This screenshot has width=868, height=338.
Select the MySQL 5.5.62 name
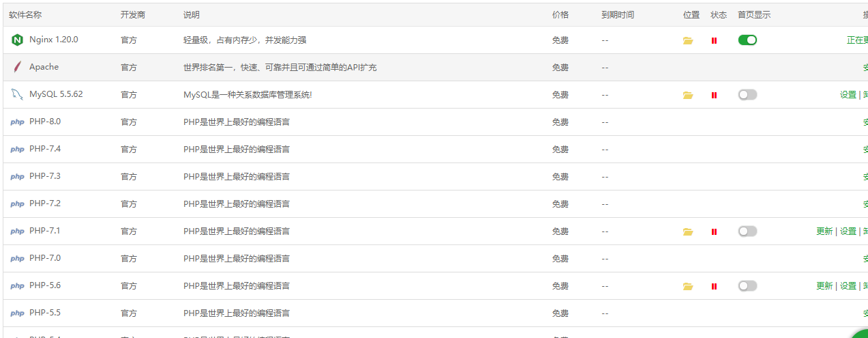tap(56, 94)
